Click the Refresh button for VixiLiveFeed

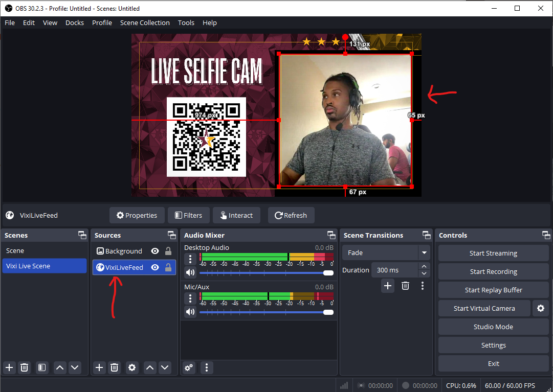coord(291,215)
